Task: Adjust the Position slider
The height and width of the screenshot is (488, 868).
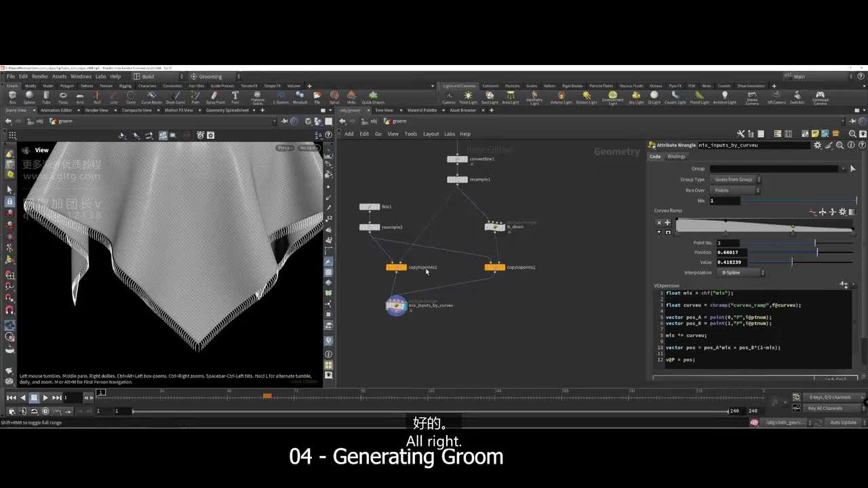Action: pos(802,252)
